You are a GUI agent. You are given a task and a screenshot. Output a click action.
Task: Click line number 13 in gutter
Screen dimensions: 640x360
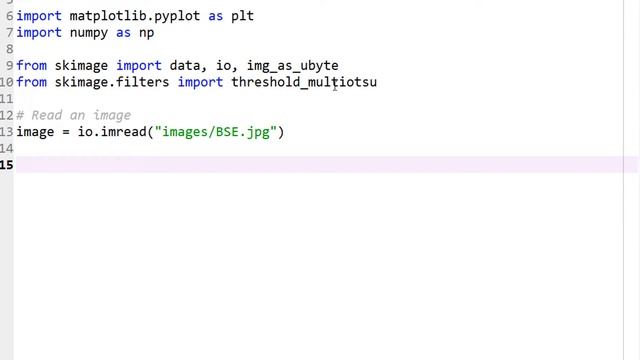tap(7, 132)
